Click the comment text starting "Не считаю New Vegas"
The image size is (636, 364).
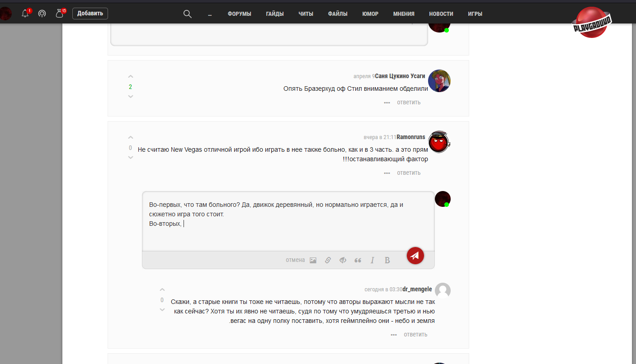[283, 154]
